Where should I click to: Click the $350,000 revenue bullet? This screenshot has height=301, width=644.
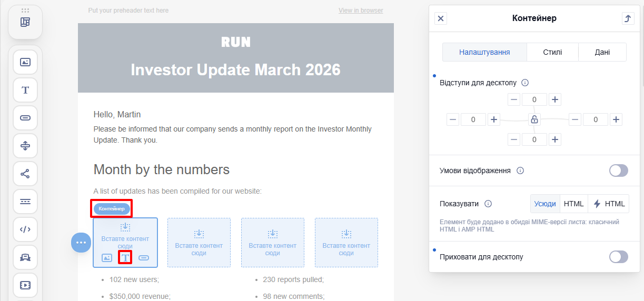(x=140, y=296)
